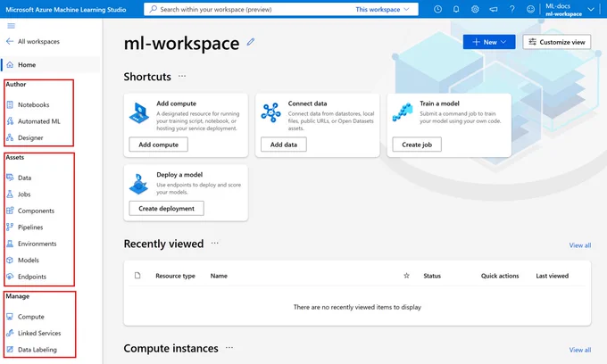Click the Data Labeling icon

tap(10, 350)
